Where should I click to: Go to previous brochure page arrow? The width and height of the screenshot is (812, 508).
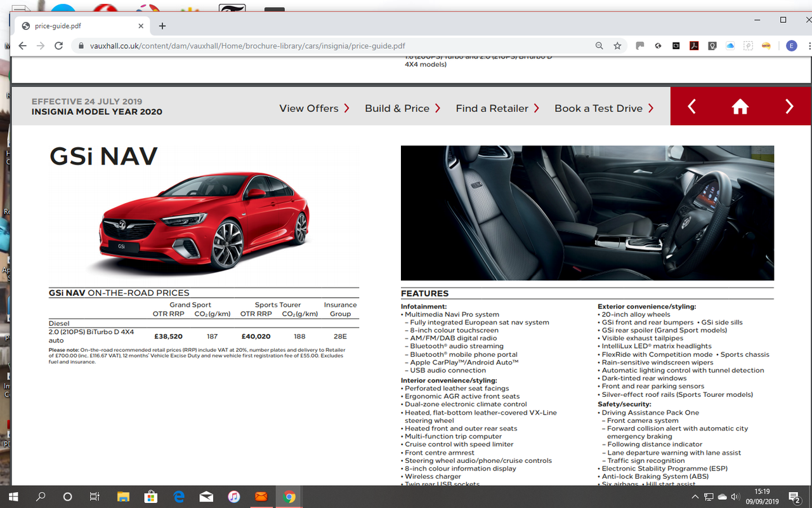[x=692, y=107]
